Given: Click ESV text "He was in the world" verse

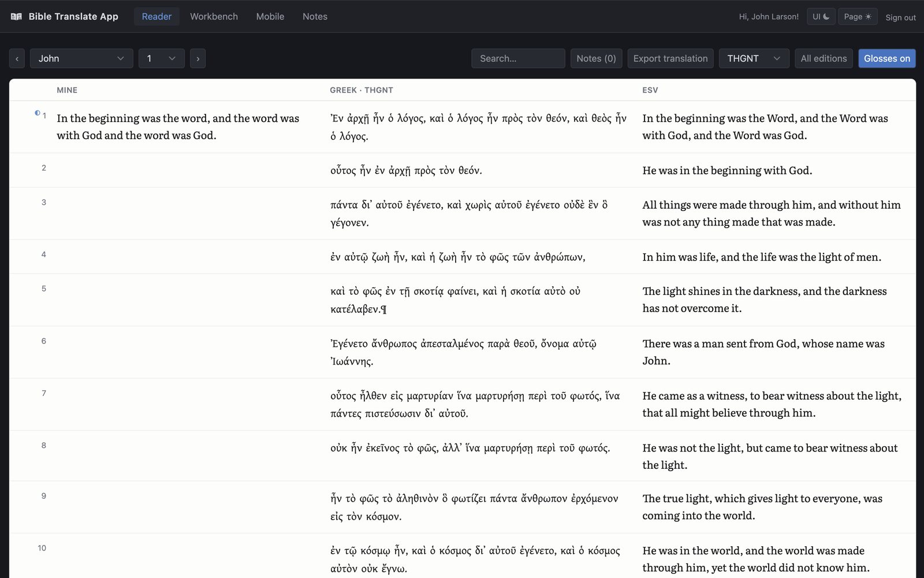Looking at the screenshot, I should (x=756, y=559).
